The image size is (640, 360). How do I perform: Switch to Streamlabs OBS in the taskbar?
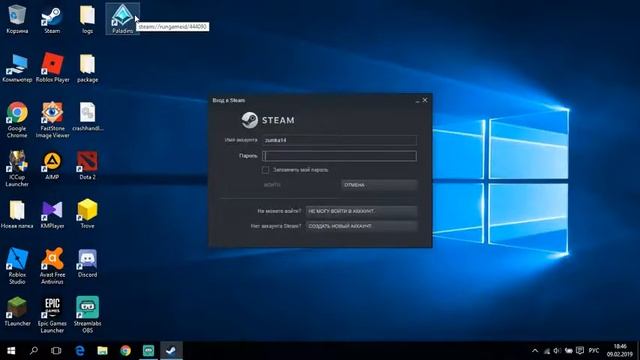[x=148, y=351]
